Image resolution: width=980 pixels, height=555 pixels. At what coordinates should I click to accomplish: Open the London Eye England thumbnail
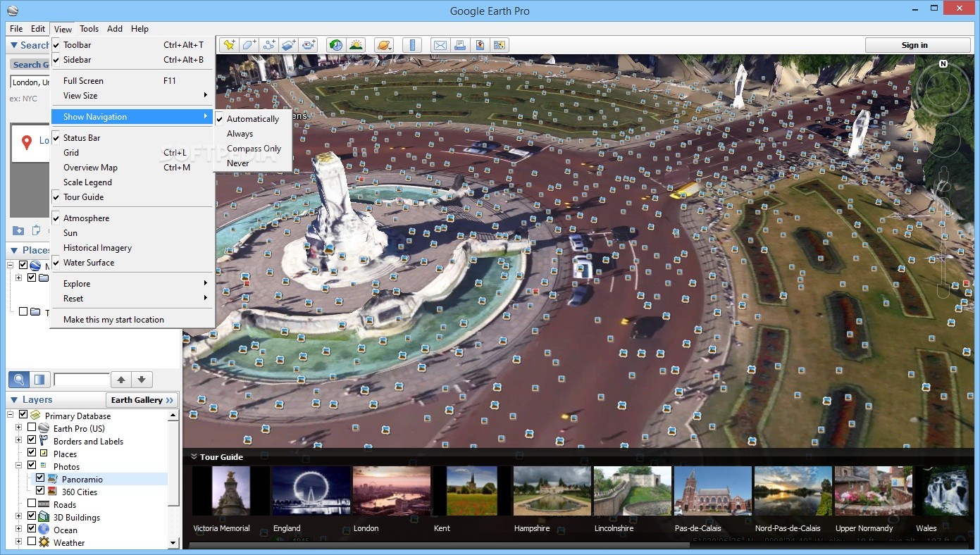point(311,491)
